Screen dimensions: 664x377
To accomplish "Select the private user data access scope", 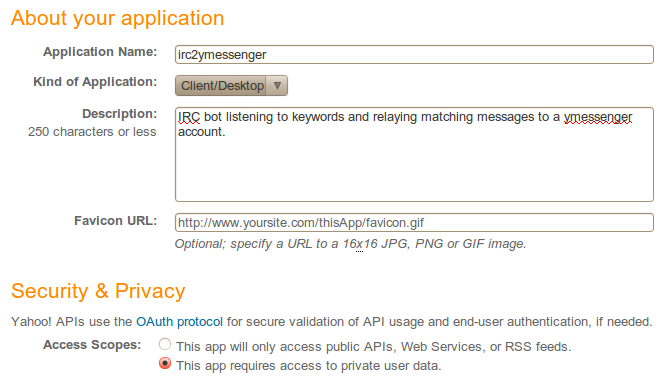I will point(165,363).
